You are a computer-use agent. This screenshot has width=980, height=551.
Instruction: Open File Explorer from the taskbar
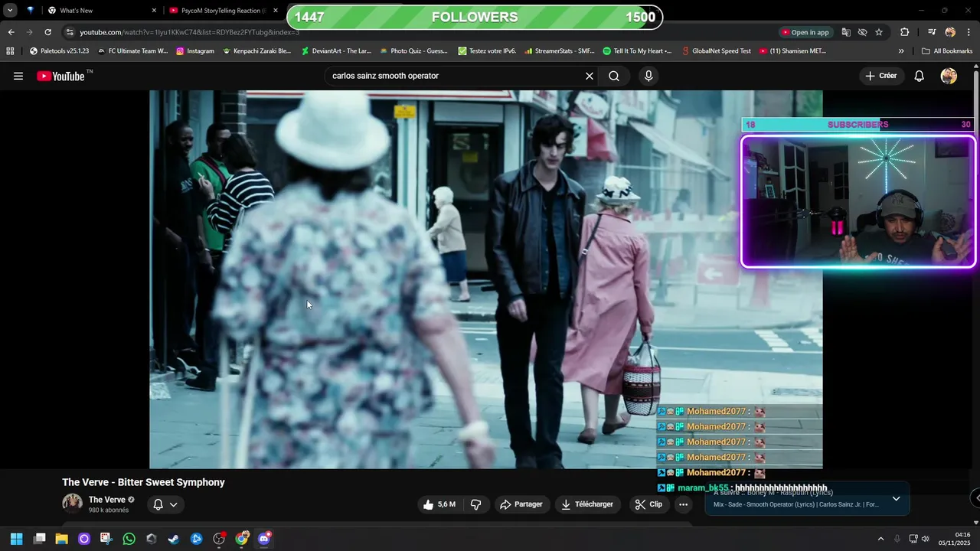pyautogui.click(x=61, y=539)
